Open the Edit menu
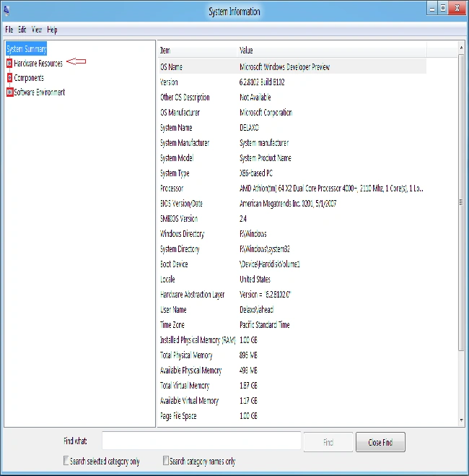This screenshot has width=469, height=476. coord(22,30)
